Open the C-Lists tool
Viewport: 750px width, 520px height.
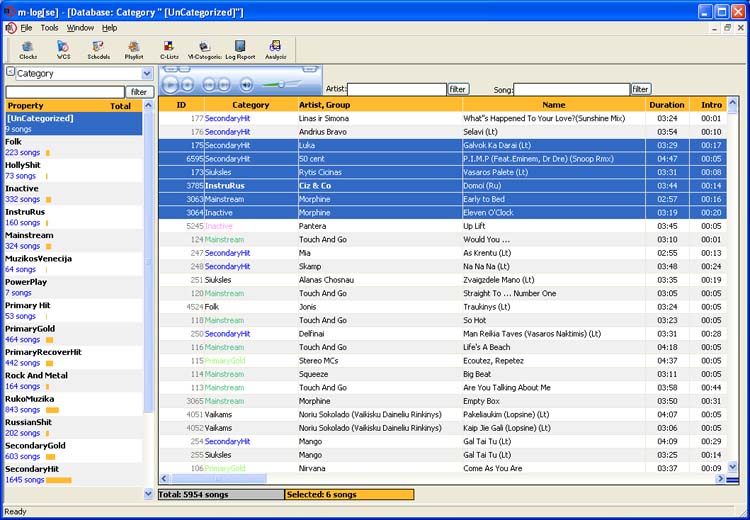[x=169, y=50]
